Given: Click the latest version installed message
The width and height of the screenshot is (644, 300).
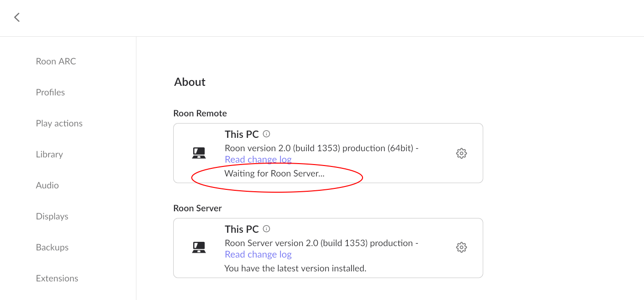Looking at the screenshot, I should 295,269.
